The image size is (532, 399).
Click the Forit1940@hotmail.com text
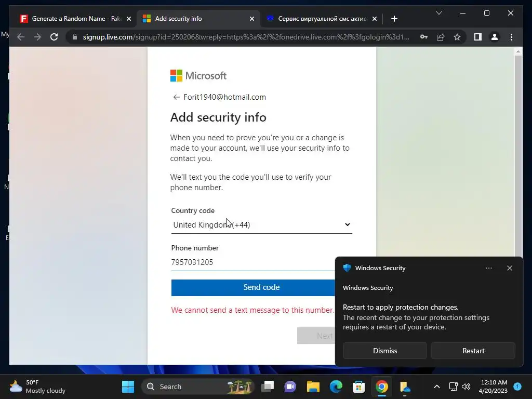click(224, 97)
